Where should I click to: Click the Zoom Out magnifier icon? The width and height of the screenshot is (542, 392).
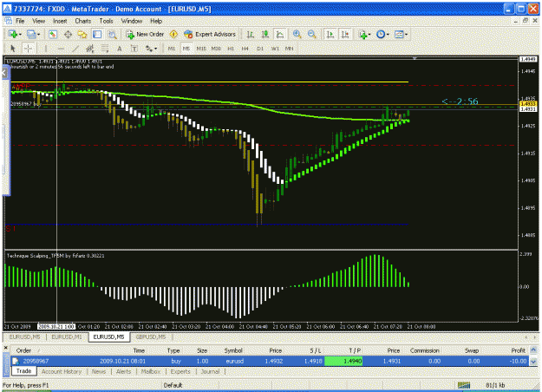311,34
